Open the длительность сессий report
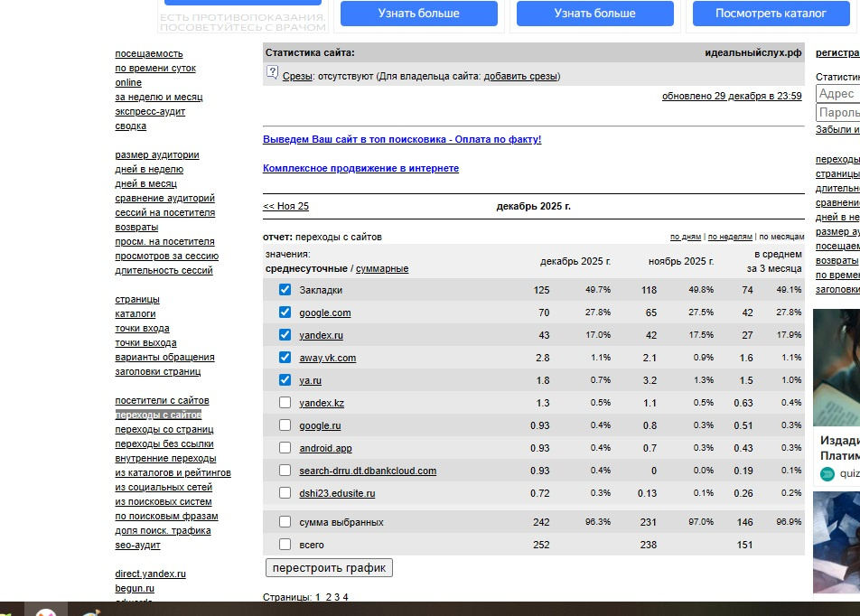Viewport: 860px width, 616px height. pos(164,270)
